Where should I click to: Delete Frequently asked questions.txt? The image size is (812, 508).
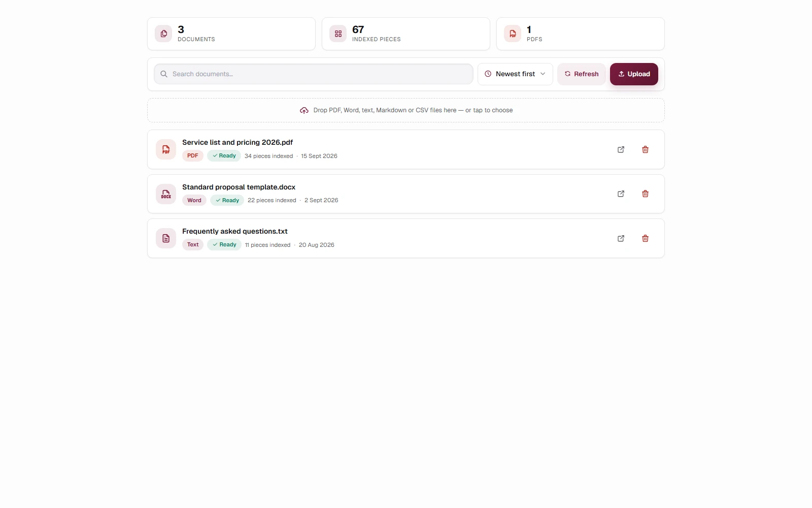[645, 238]
